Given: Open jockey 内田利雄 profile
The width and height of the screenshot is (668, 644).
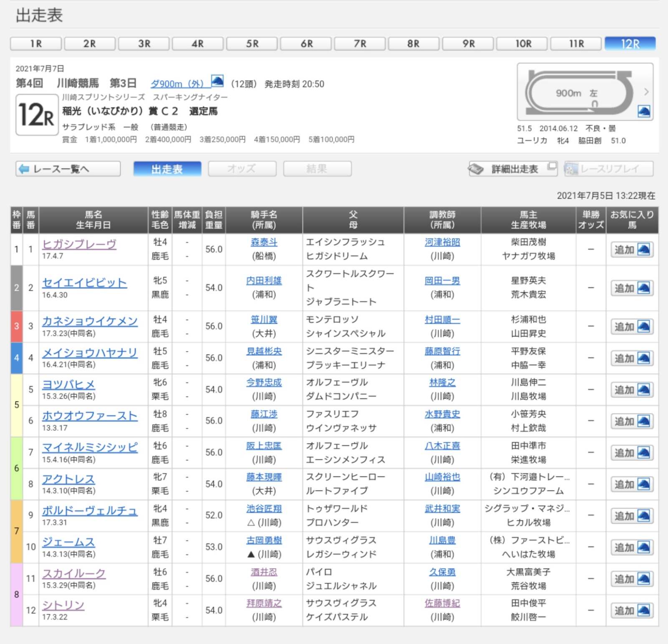Looking at the screenshot, I should 264,281.
